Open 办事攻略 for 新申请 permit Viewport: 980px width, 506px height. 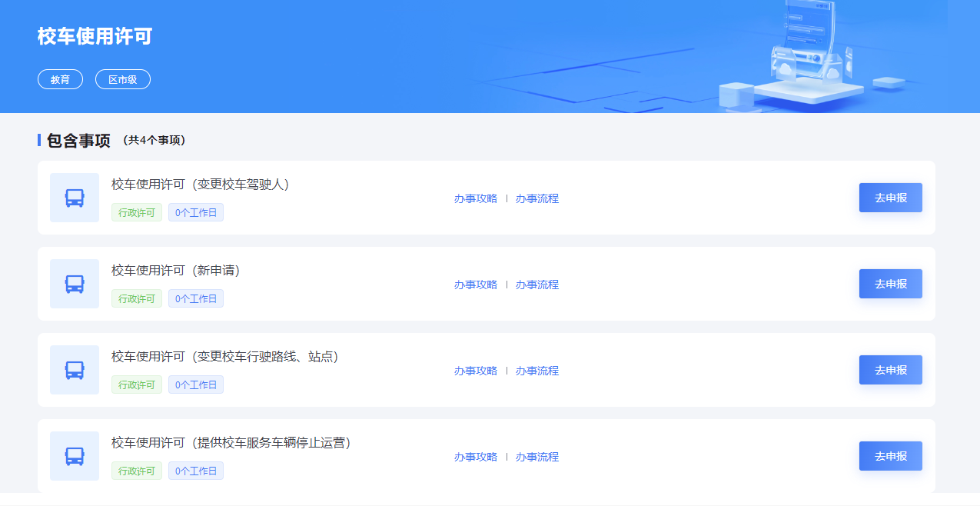pyautogui.click(x=475, y=285)
